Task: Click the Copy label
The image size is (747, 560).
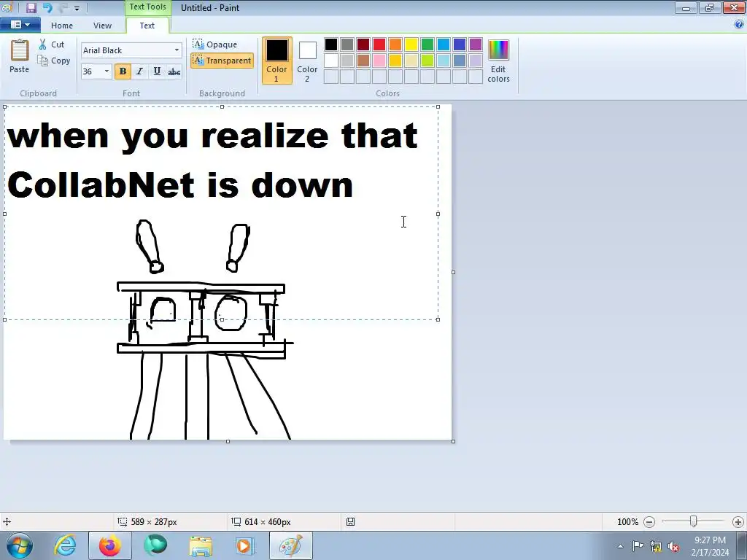Action: click(x=61, y=61)
